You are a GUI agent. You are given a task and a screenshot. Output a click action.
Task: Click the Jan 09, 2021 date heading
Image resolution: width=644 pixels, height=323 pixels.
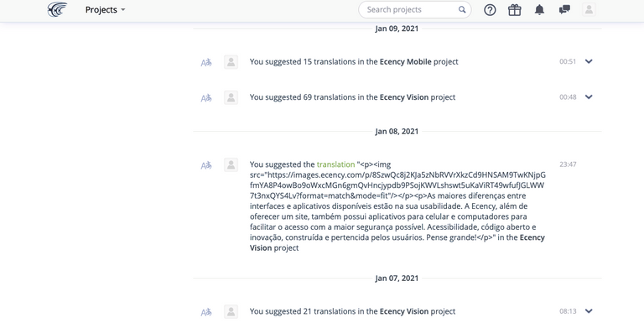(x=397, y=29)
